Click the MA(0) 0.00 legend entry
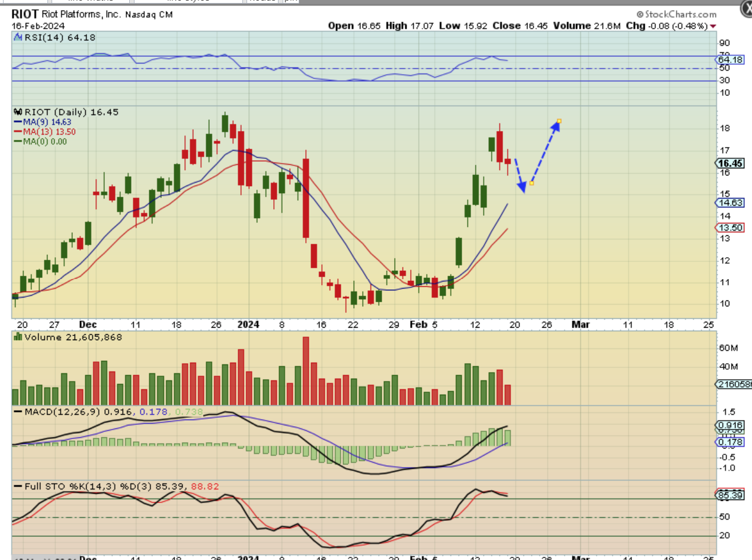This screenshot has height=560, width=752. coord(41,142)
